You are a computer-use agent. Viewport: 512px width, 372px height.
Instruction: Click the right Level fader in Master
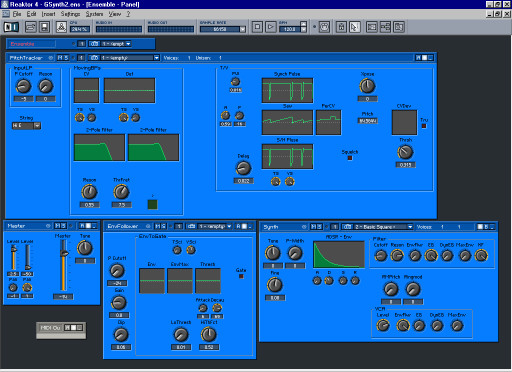pos(28,267)
